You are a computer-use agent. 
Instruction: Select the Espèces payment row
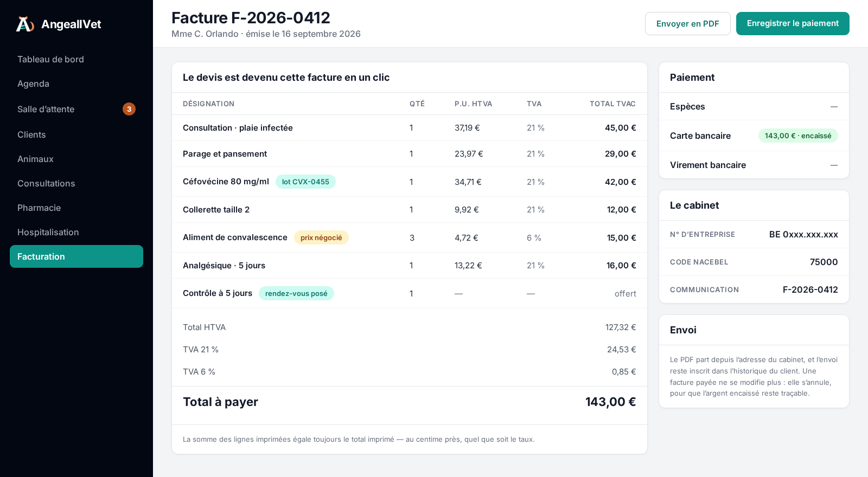click(754, 106)
